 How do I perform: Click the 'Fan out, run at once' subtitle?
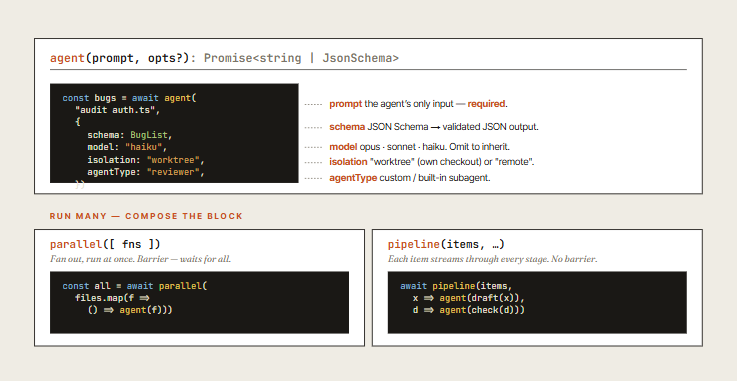coord(141,259)
